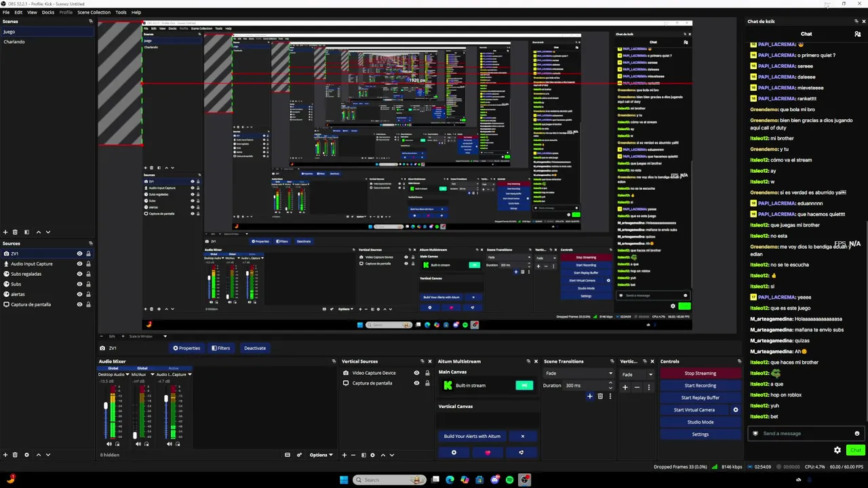The height and width of the screenshot is (488, 868).
Task: Hide the alertas source
Action: tap(79, 294)
